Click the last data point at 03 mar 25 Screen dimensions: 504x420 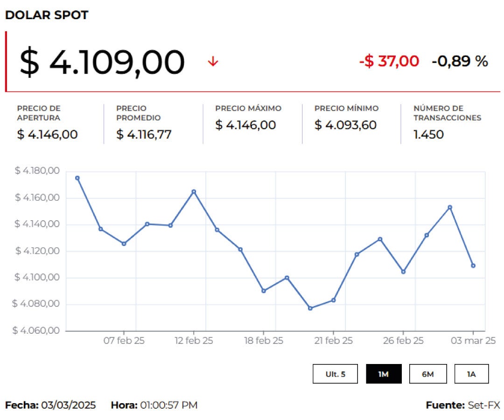(x=473, y=266)
